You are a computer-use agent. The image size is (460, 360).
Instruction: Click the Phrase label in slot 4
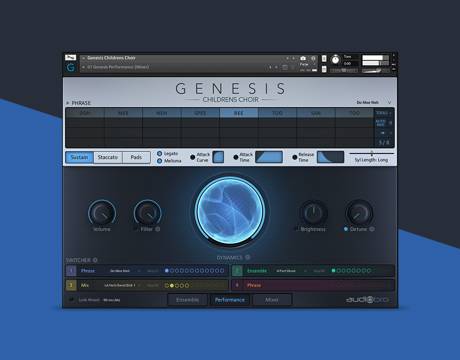(x=254, y=285)
